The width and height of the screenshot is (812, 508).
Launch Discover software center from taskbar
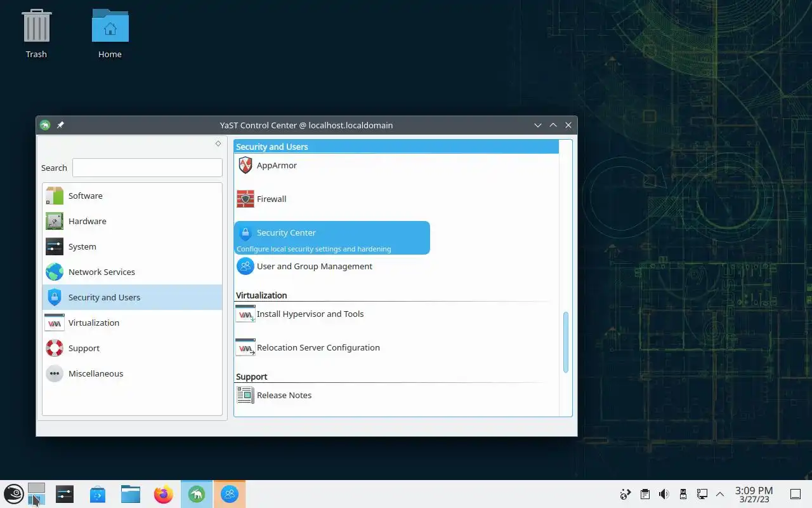98,494
